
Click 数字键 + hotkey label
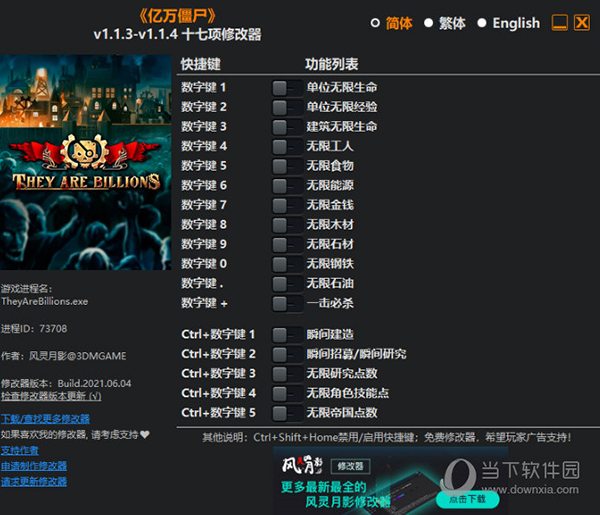(204, 304)
